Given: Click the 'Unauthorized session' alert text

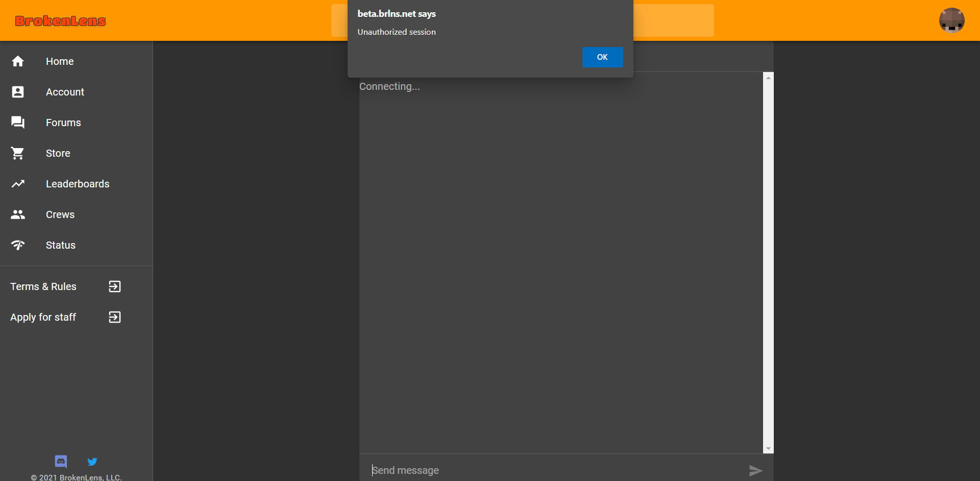Looking at the screenshot, I should [x=397, y=32].
